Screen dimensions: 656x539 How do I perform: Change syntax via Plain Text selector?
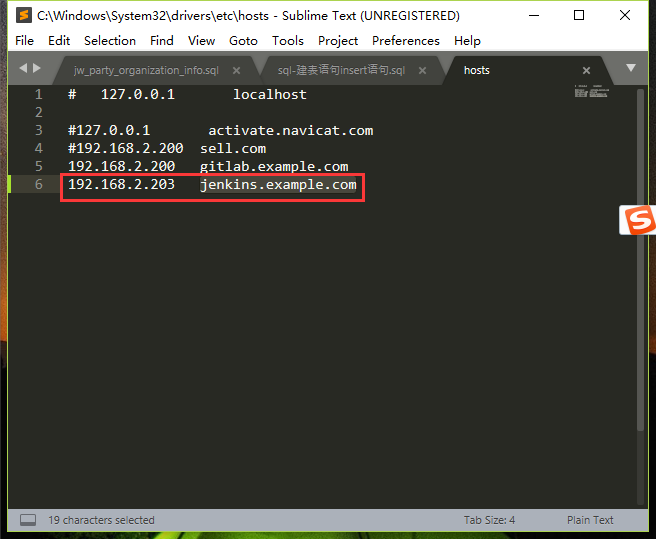pyautogui.click(x=590, y=520)
